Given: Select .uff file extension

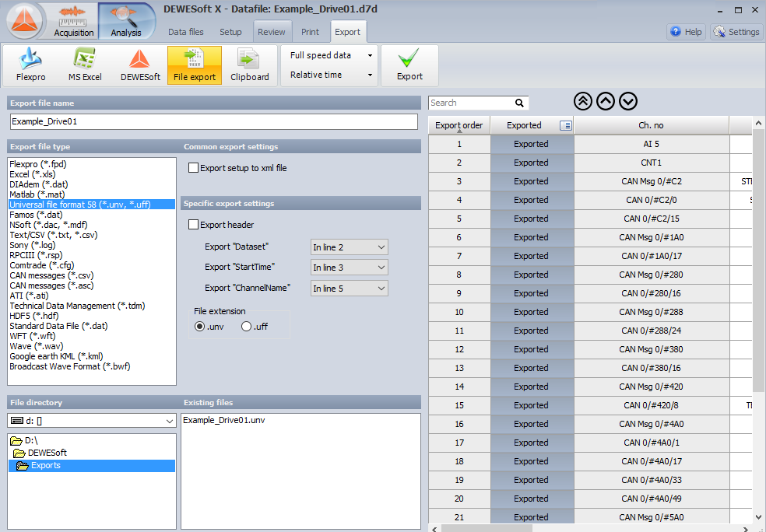Looking at the screenshot, I should [247, 327].
